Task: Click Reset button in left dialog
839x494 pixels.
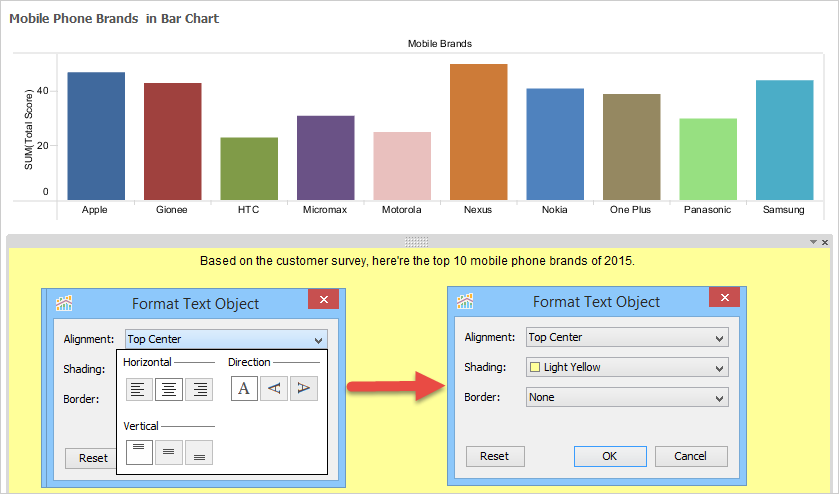Action: 91,458
